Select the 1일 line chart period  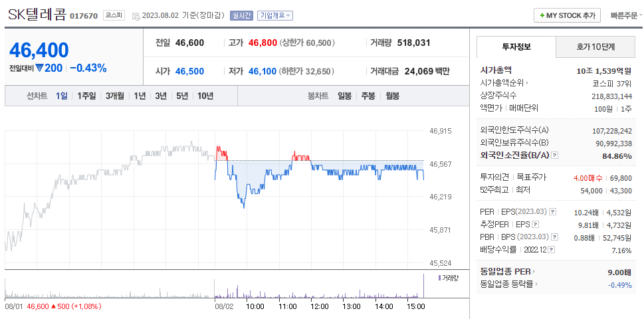coord(61,96)
